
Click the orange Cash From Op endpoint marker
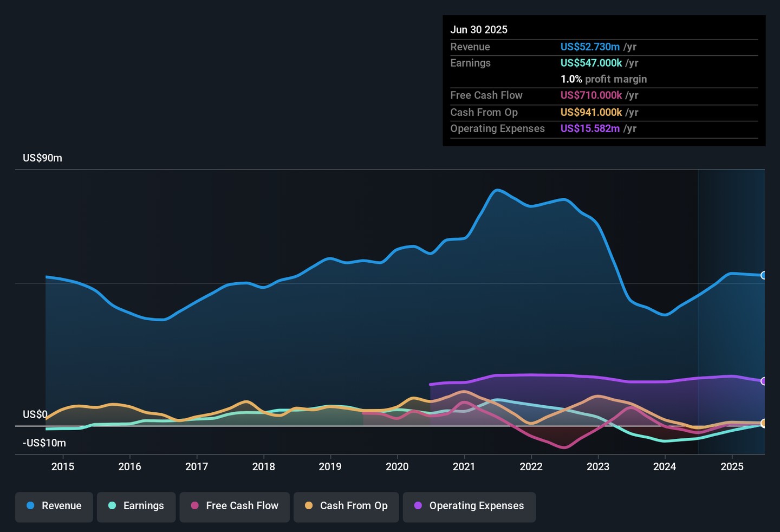(764, 423)
